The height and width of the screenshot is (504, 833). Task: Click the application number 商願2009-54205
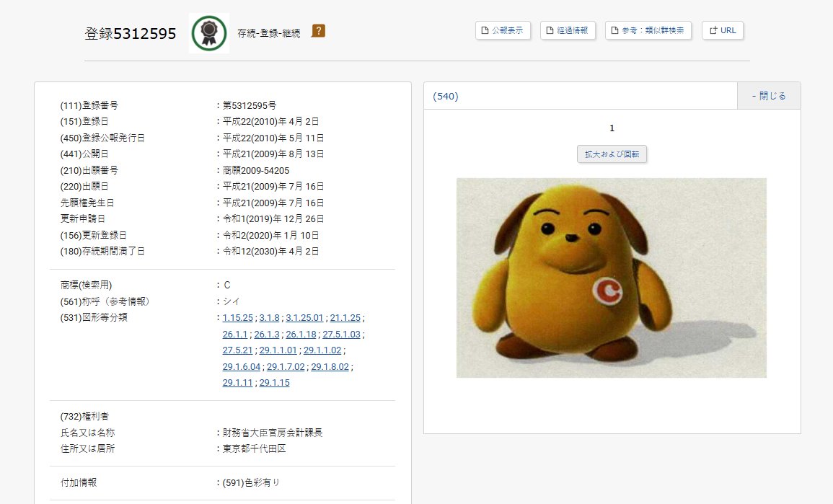[x=256, y=170]
